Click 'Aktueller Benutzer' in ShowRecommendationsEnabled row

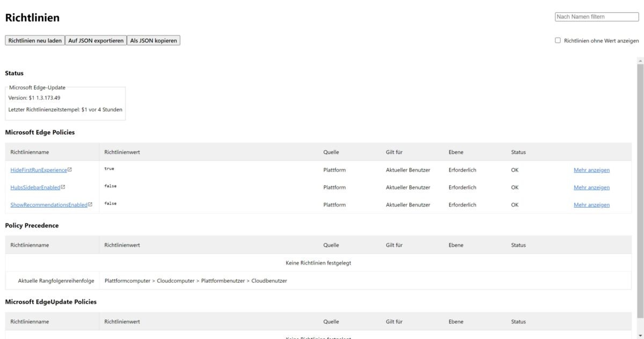[x=408, y=205]
